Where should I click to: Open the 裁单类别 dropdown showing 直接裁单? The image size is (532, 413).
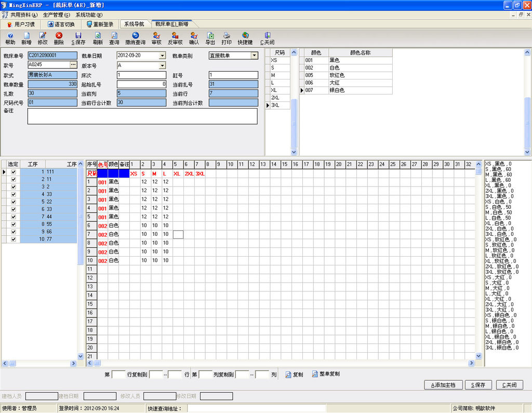click(x=254, y=56)
